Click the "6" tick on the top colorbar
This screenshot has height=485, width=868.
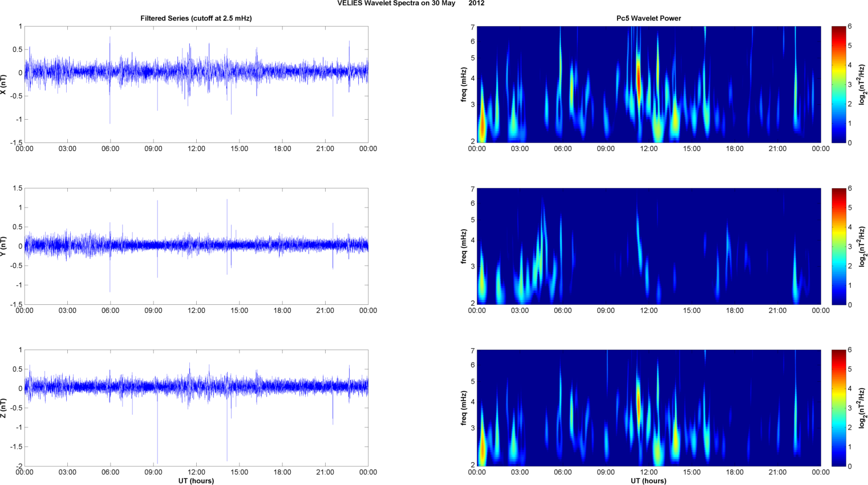[850, 26]
